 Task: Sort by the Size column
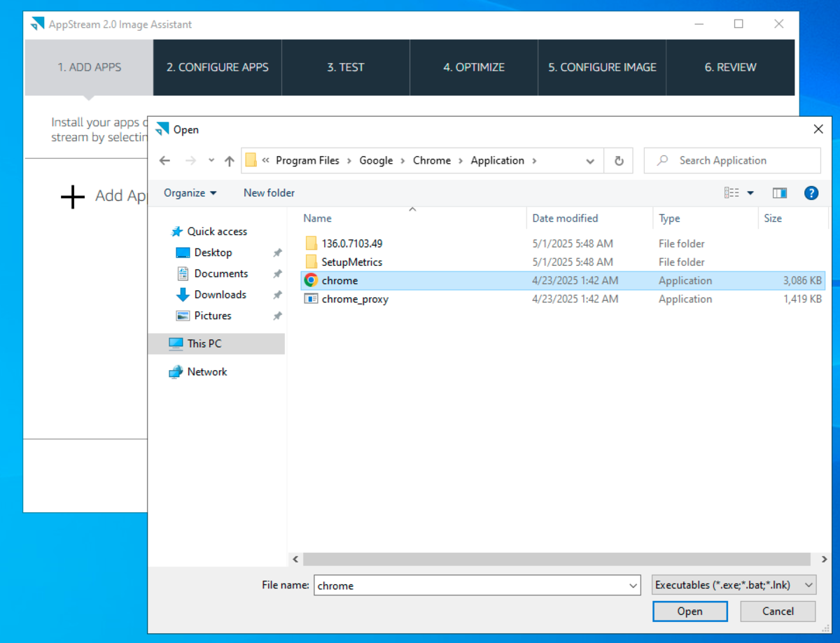pos(793,218)
